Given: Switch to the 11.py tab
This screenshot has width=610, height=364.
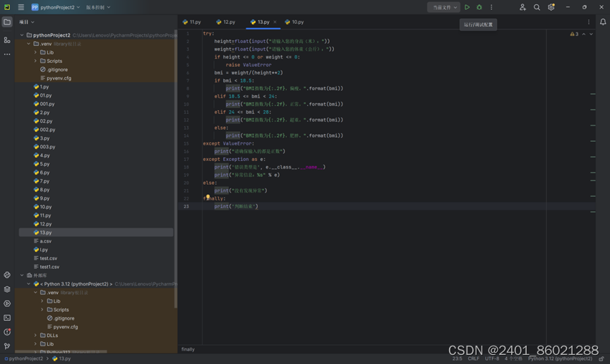Looking at the screenshot, I should tap(192, 22).
